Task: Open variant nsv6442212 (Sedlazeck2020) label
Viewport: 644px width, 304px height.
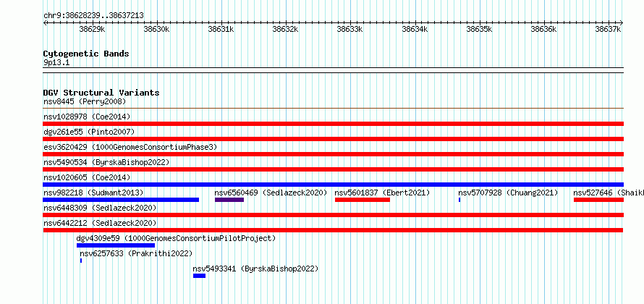Action: (x=100, y=223)
